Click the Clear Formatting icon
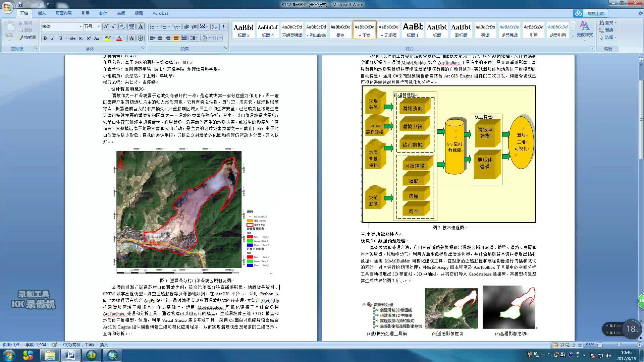This screenshot has height=362, width=644. (x=122, y=26)
